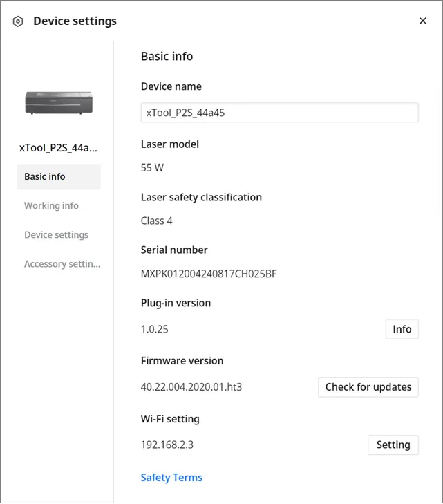Click the Wi-Fi setting label
Viewport: 443px width, 504px height.
coord(170,419)
